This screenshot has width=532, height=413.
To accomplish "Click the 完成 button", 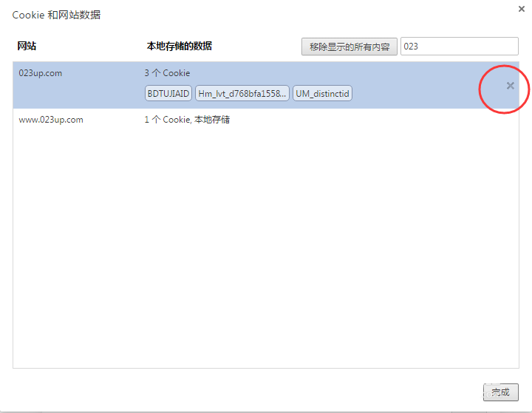I will (x=501, y=392).
